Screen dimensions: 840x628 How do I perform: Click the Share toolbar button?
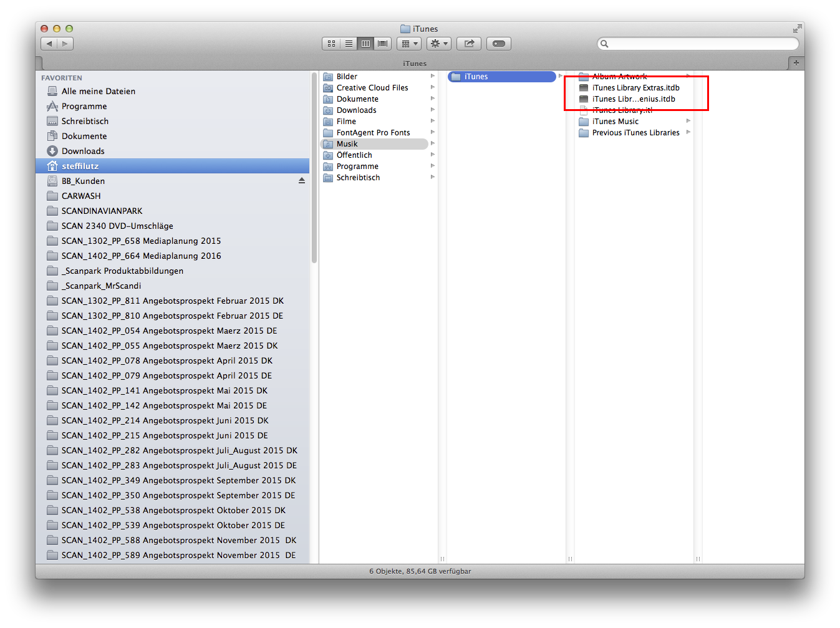(469, 44)
